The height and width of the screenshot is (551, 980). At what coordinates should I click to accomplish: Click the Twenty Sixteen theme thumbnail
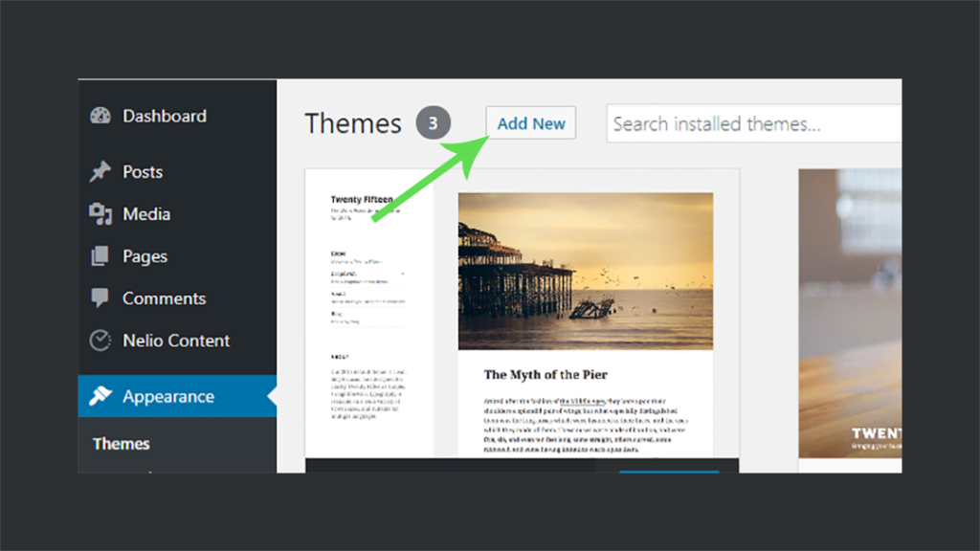[850, 316]
